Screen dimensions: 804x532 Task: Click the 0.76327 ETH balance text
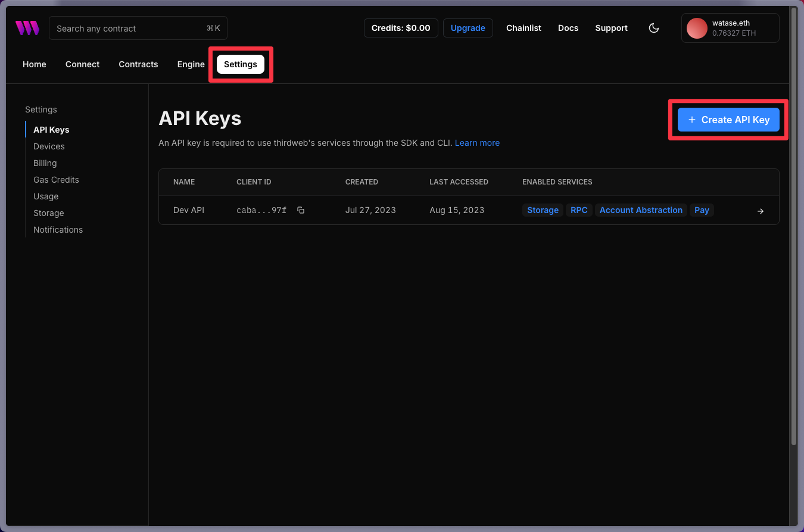click(734, 33)
